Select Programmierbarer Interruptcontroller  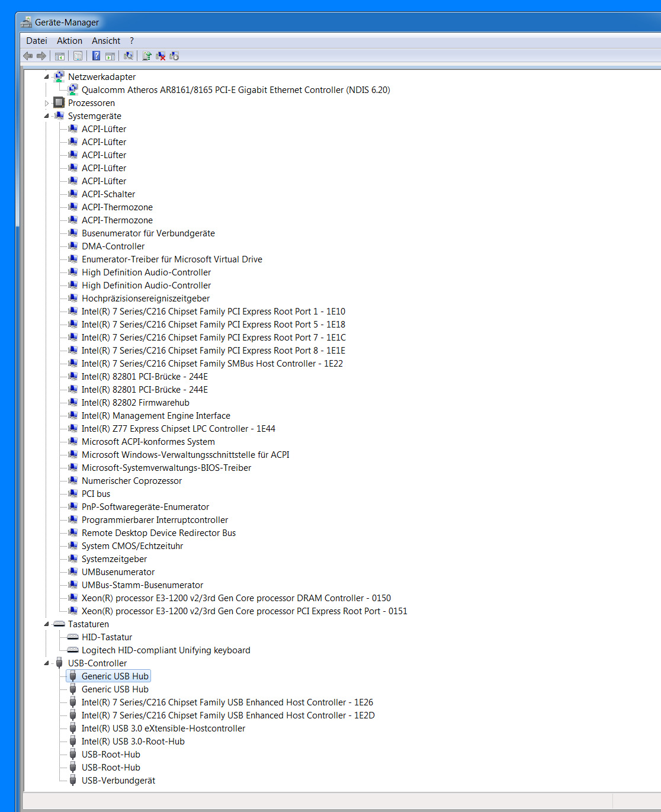155,520
